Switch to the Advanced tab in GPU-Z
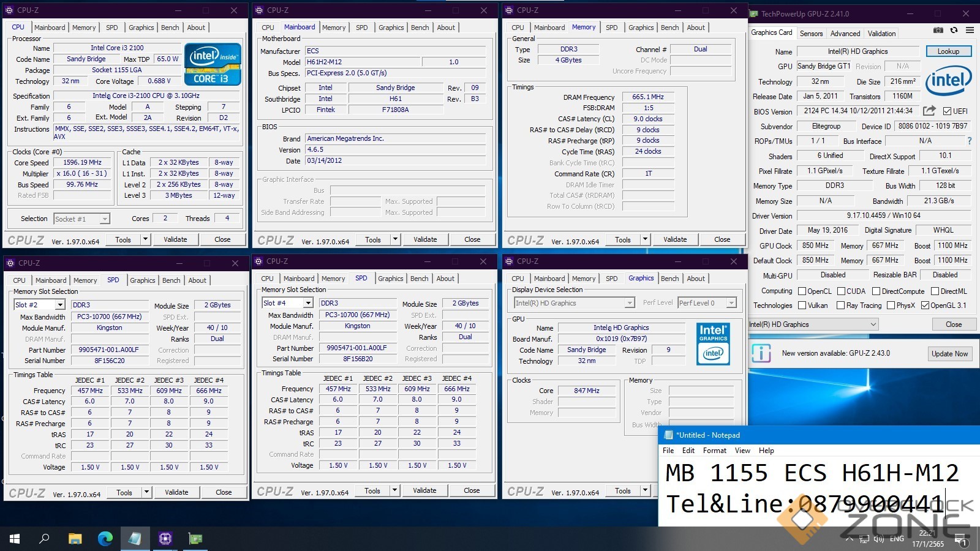Viewport: 980px width, 551px height. (x=845, y=34)
